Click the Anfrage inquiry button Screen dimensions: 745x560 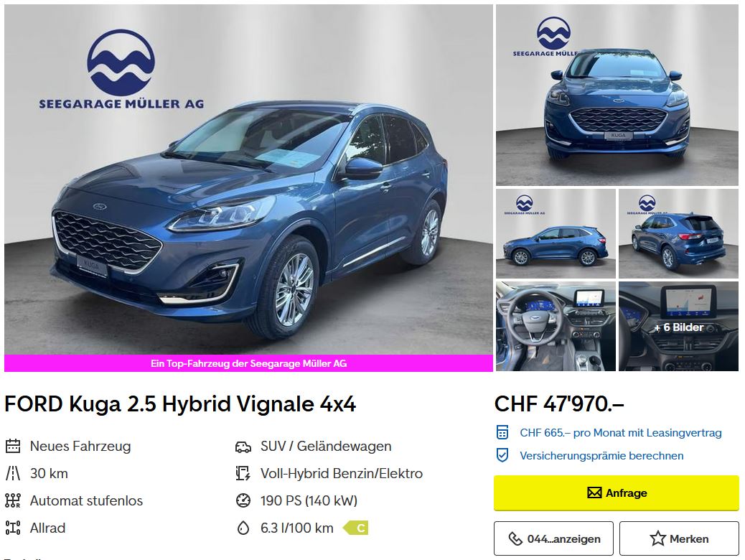617,493
